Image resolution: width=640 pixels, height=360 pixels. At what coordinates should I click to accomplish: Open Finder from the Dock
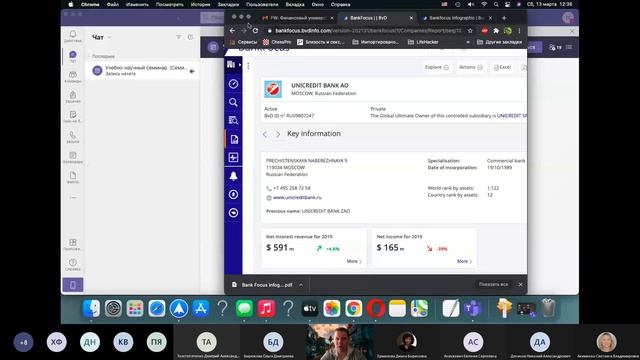(x=91, y=309)
